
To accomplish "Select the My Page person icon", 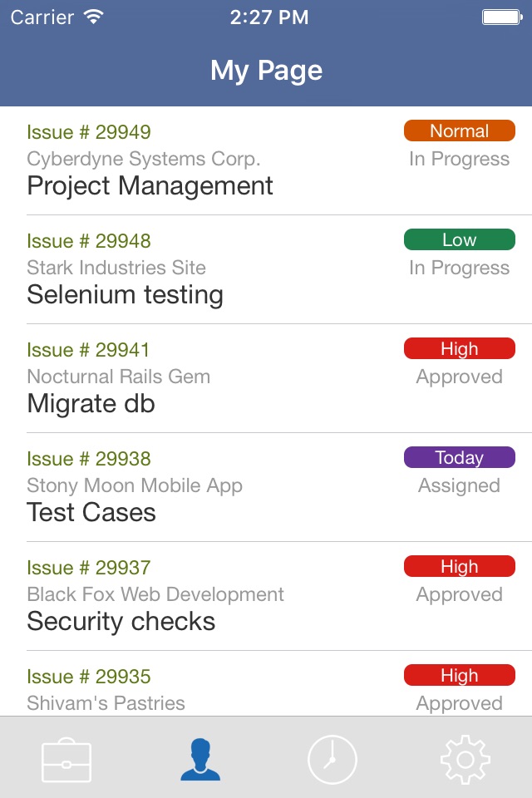I will (199, 759).
